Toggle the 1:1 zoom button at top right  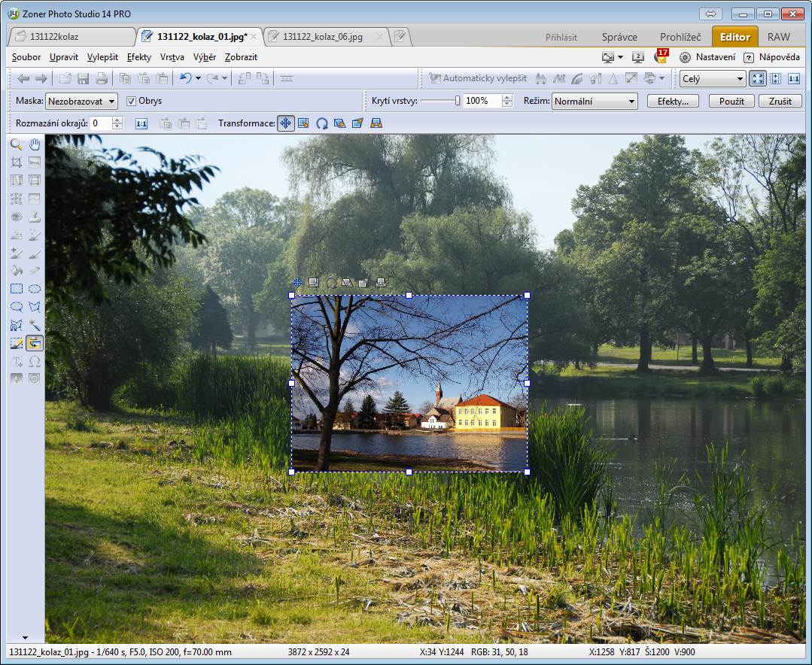[793, 78]
